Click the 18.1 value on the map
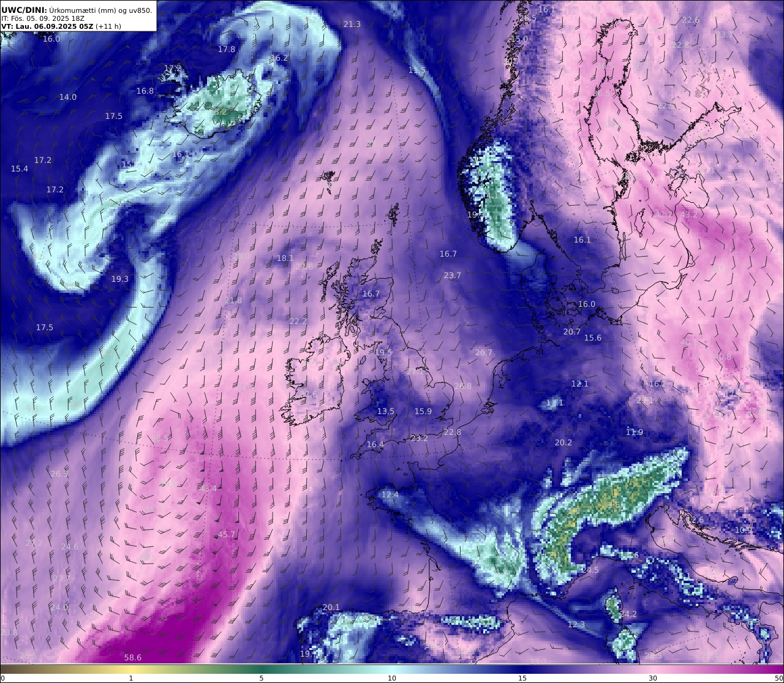This screenshot has width=784, height=683. (x=285, y=258)
